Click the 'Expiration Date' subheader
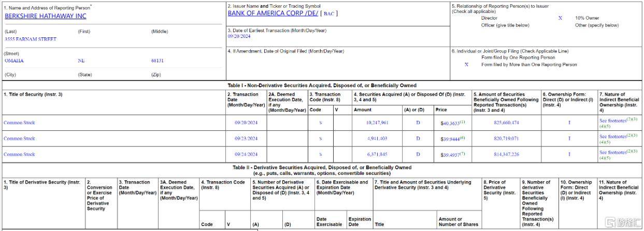The width and height of the screenshot is (644, 231). [x=360, y=222]
